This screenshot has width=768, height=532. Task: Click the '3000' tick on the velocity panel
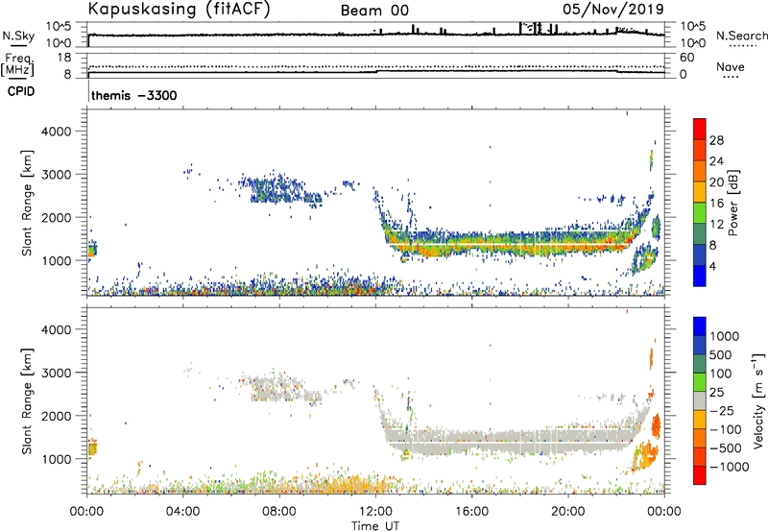[x=59, y=373]
